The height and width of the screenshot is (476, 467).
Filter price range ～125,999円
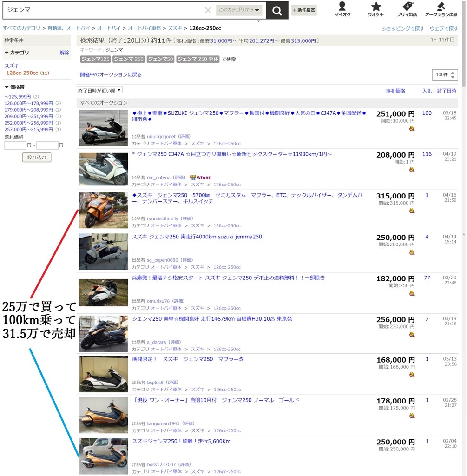pos(18,97)
